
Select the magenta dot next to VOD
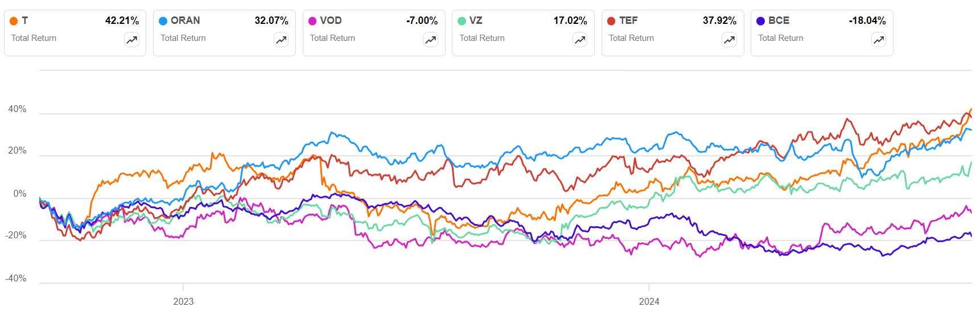click(312, 21)
